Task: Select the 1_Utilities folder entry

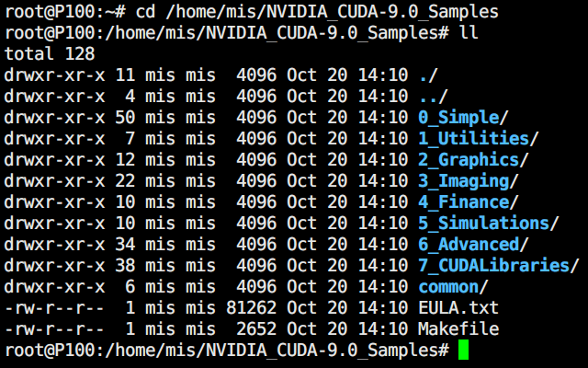Action: click(x=478, y=139)
